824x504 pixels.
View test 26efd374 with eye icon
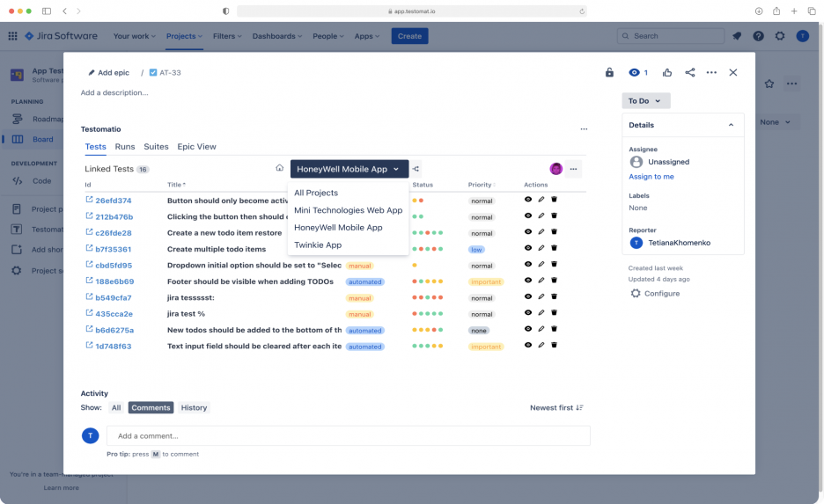[528, 200]
